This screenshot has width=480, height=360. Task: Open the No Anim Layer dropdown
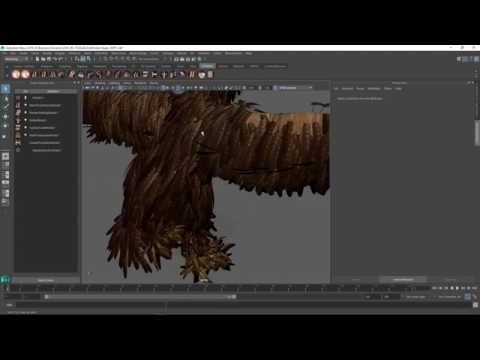point(416,297)
